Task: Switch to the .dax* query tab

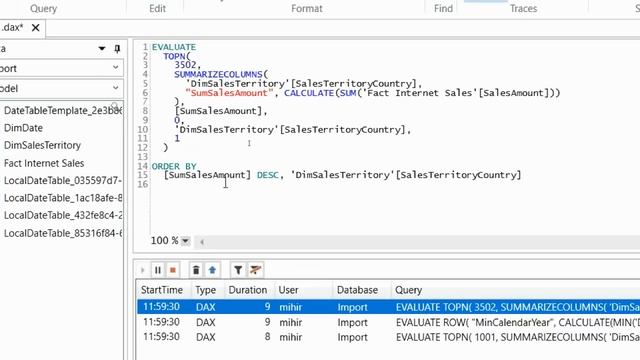Action: pos(12,27)
